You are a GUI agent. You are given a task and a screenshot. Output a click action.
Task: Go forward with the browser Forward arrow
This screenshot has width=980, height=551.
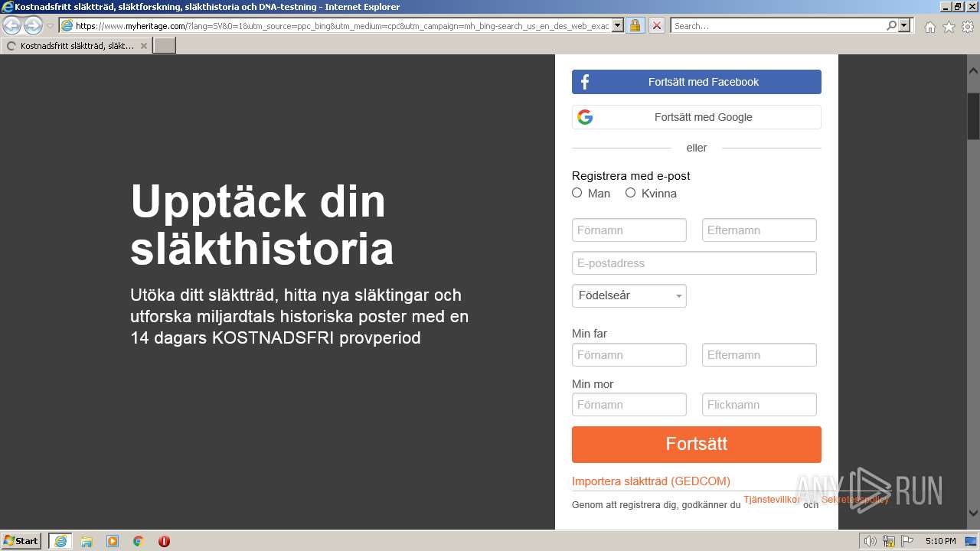point(33,26)
